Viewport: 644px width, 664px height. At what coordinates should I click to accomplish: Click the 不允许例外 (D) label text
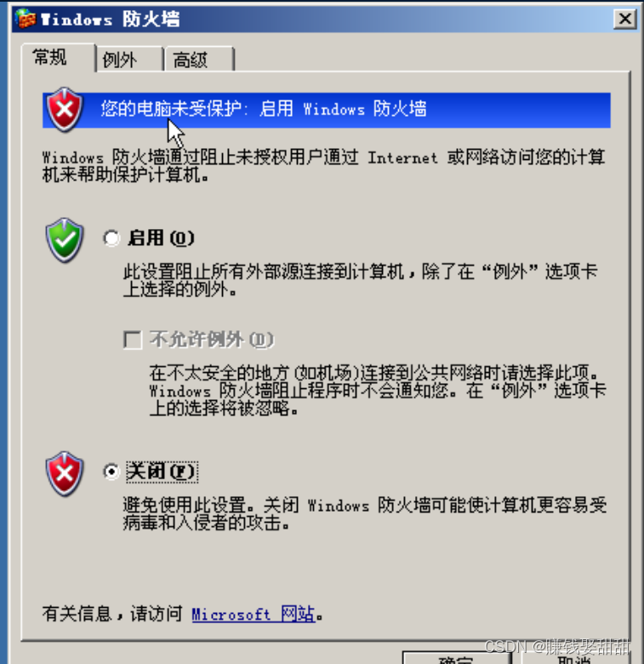click(212, 340)
